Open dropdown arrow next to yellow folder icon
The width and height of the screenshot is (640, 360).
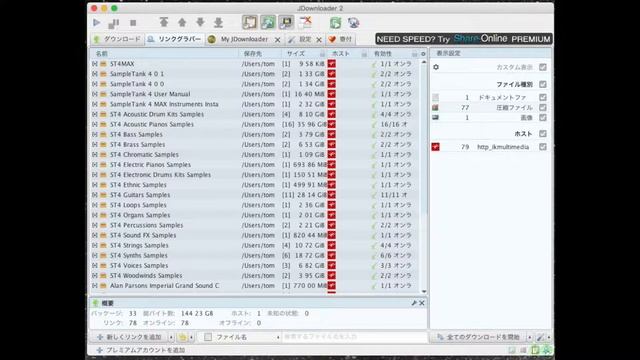(191, 338)
